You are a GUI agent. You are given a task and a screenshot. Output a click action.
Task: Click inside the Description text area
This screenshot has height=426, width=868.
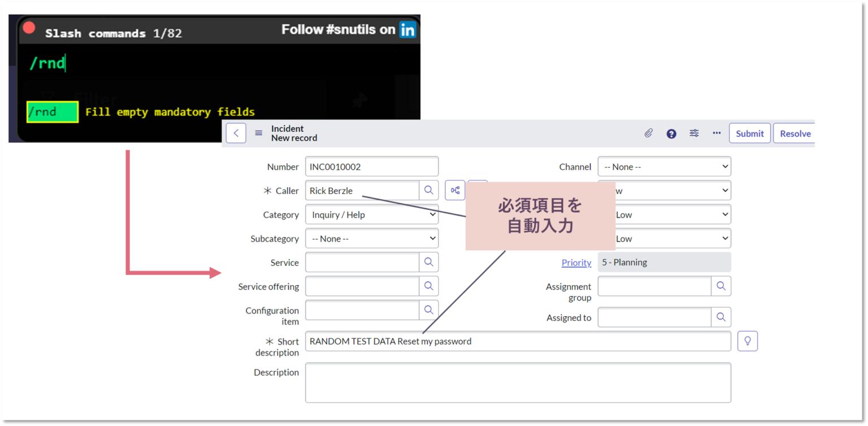pos(518,382)
